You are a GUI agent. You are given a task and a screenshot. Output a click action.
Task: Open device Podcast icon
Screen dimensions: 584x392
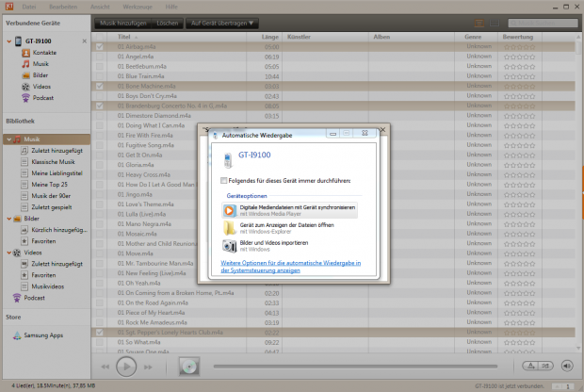(x=25, y=98)
